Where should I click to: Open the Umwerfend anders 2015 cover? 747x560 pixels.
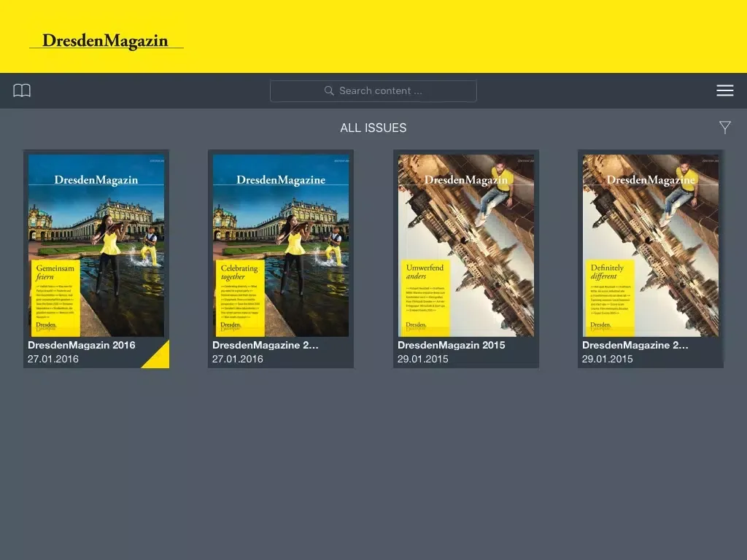466,245
